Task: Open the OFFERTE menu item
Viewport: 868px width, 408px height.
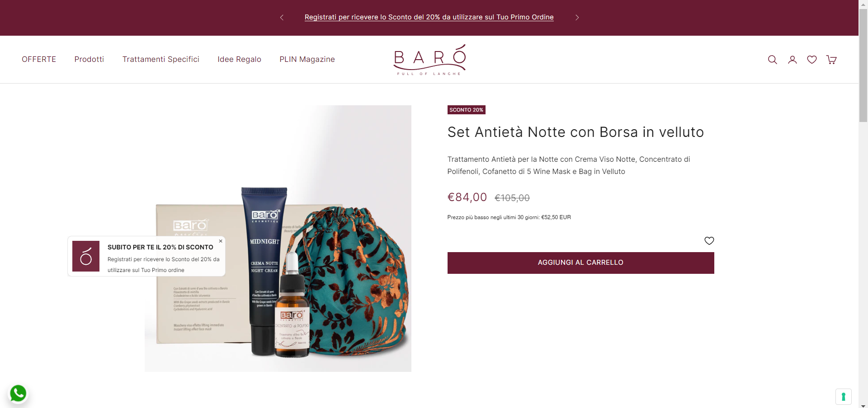Action: click(39, 59)
